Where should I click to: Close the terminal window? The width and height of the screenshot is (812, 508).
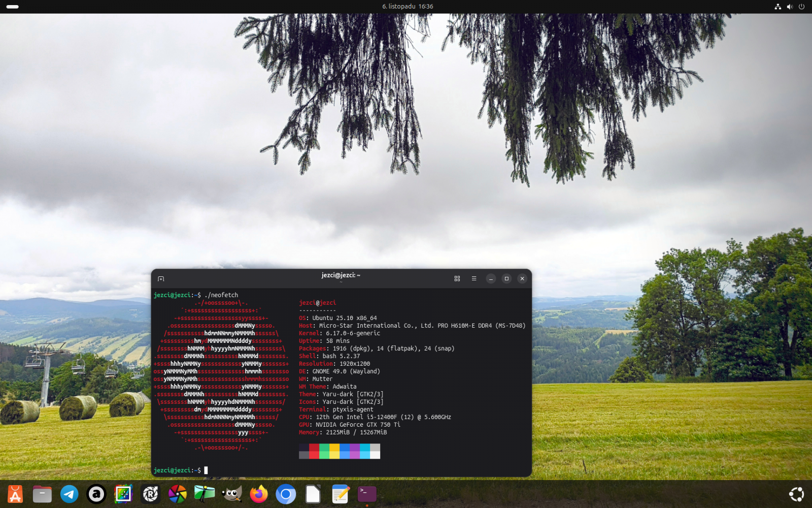pyautogui.click(x=522, y=279)
